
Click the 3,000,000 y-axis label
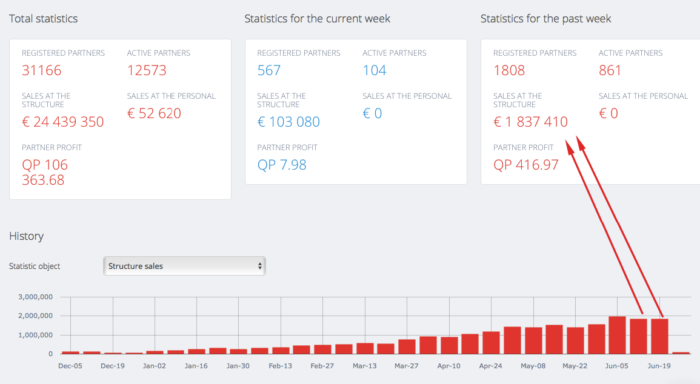tap(35, 297)
